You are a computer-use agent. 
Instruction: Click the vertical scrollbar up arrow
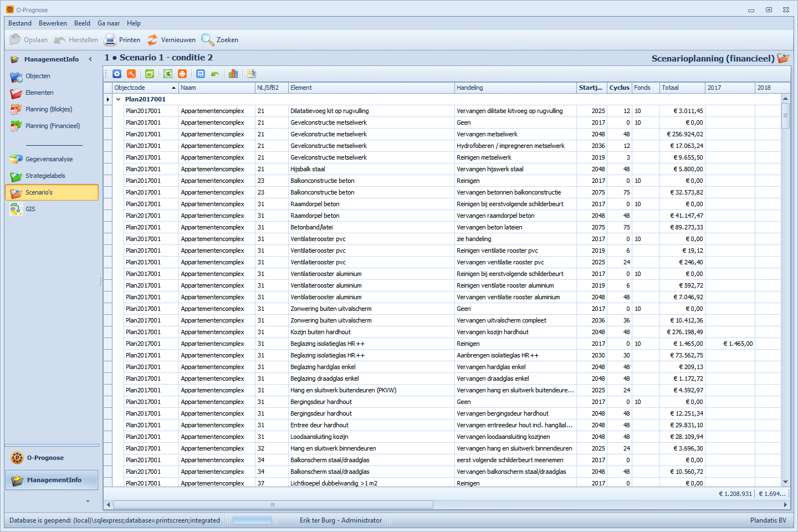click(x=785, y=98)
